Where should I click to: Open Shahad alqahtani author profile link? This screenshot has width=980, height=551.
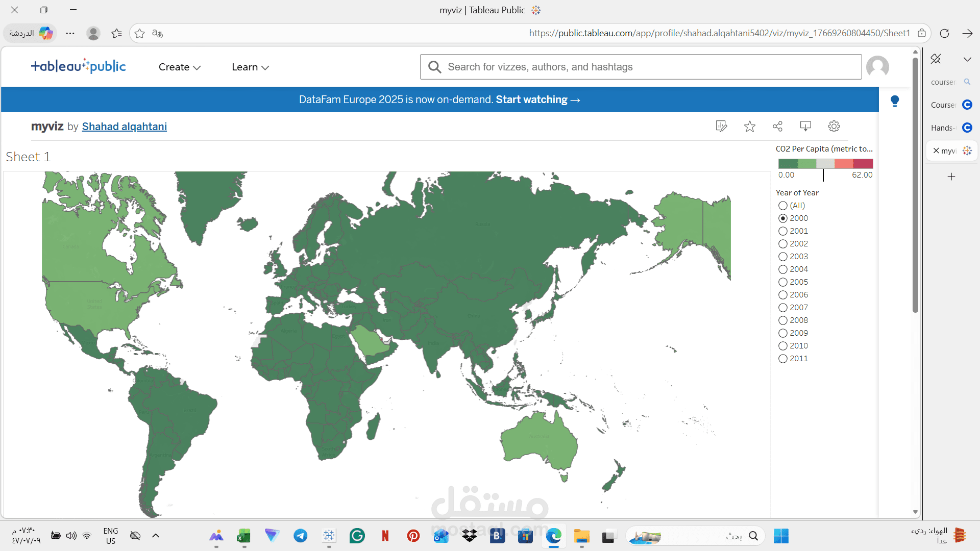[x=124, y=127]
